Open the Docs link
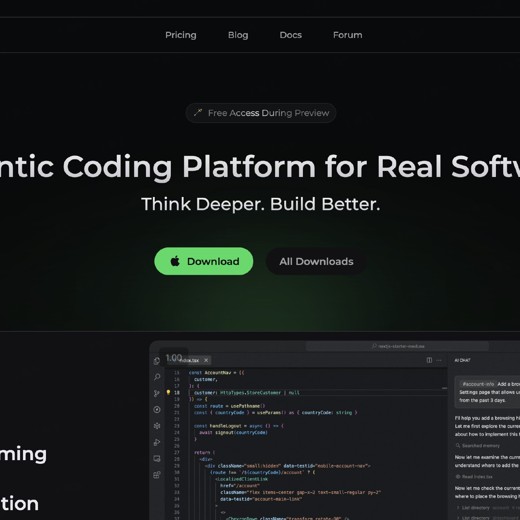520x520 pixels. [x=291, y=35]
